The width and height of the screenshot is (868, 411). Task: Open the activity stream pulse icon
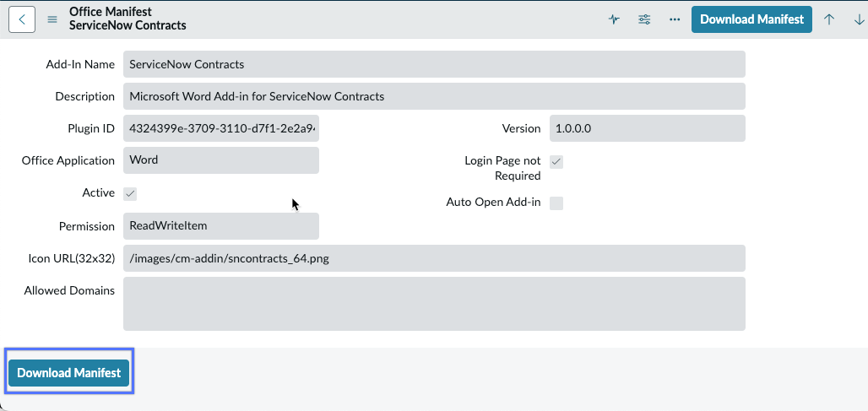click(x=614, y=19)
